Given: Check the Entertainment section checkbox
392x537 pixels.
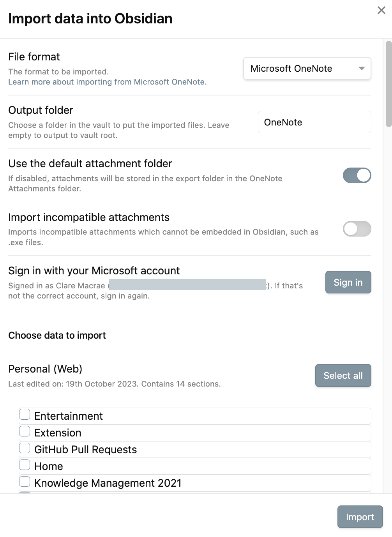Looking at the screenshot, I should [25, 414].
